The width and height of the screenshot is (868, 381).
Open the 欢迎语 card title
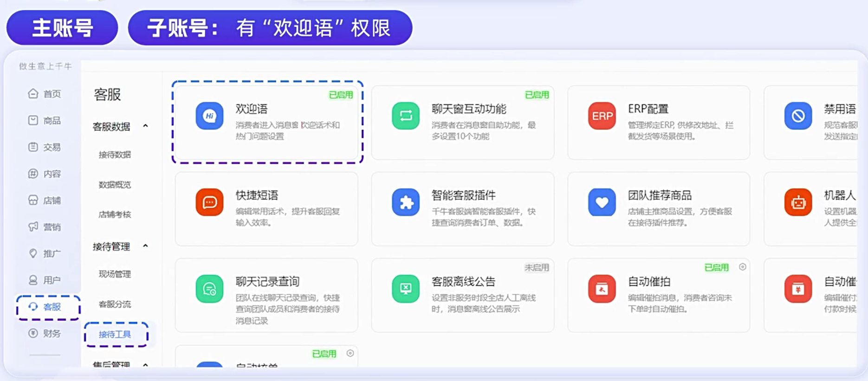pos(252,109)
